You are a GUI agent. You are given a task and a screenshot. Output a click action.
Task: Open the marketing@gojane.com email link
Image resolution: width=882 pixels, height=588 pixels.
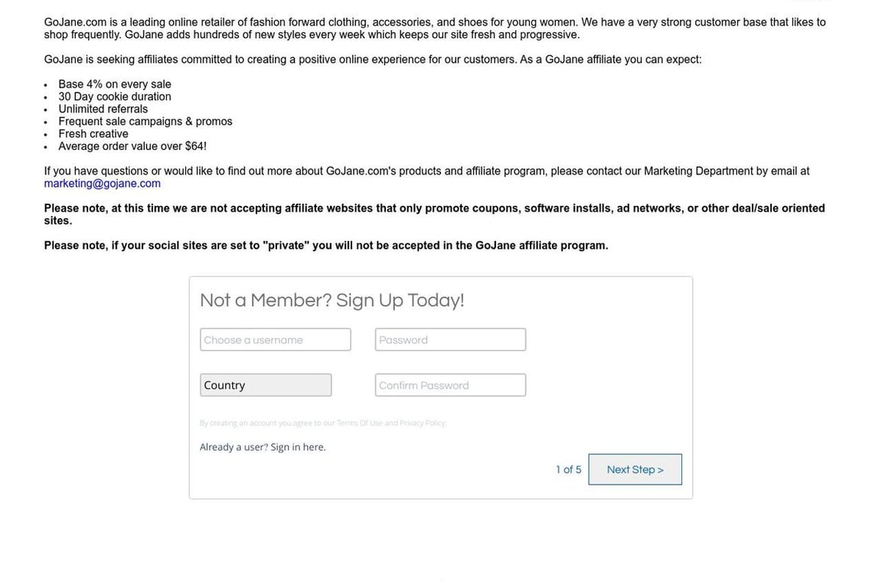click(x=102, y=184)
